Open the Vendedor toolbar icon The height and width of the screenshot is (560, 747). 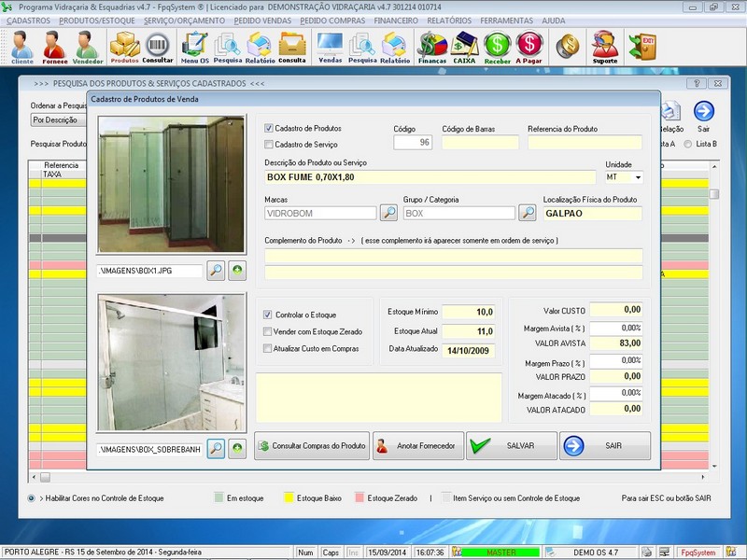point(88,47)
